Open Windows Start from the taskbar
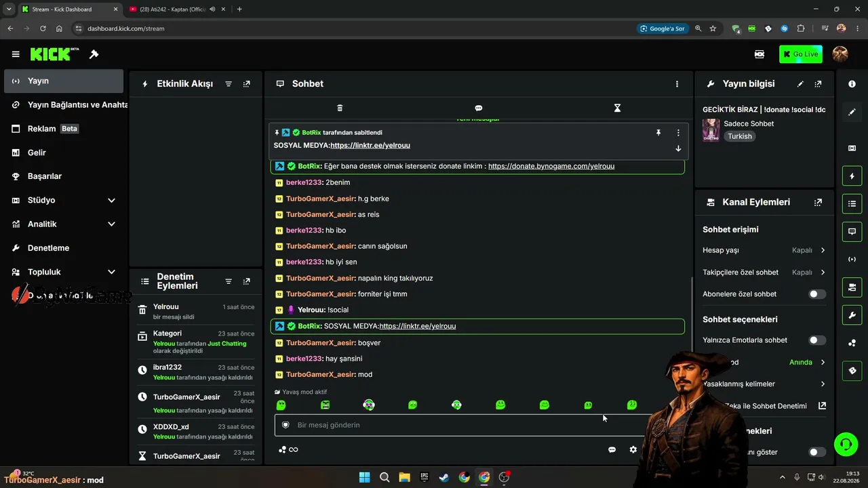This screenshot has width=868, height=488. tap(364, 477)
